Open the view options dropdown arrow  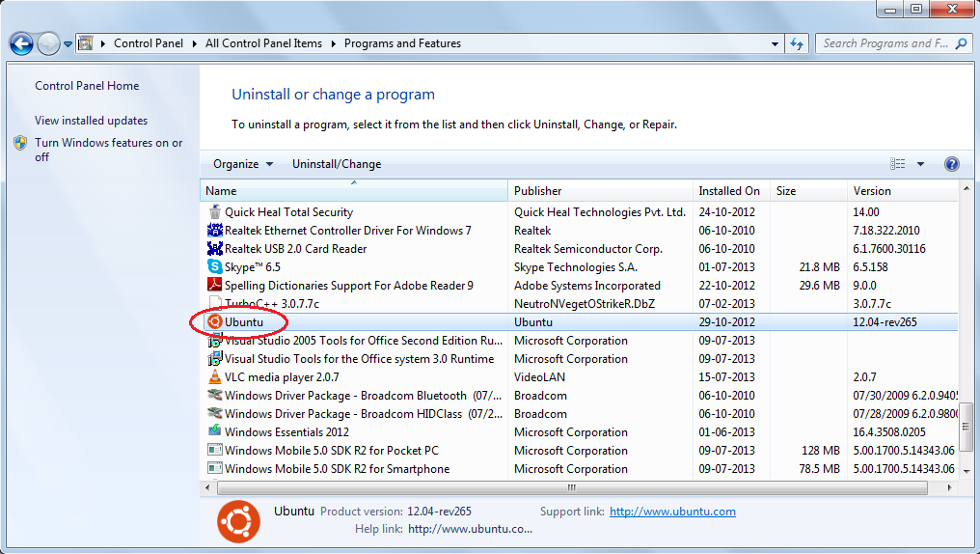pyautogui.click(x=920, y=164)
